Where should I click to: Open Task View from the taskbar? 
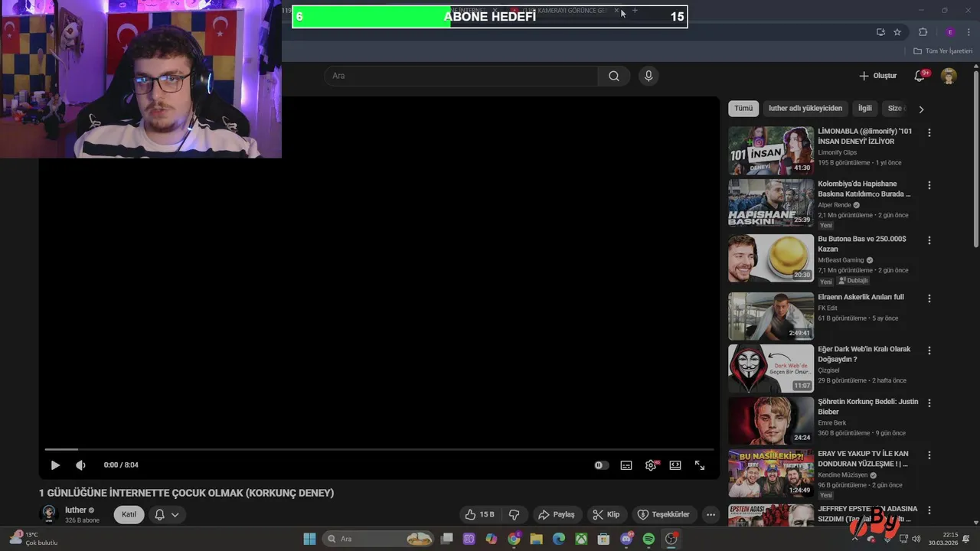[x=447, y=539]
